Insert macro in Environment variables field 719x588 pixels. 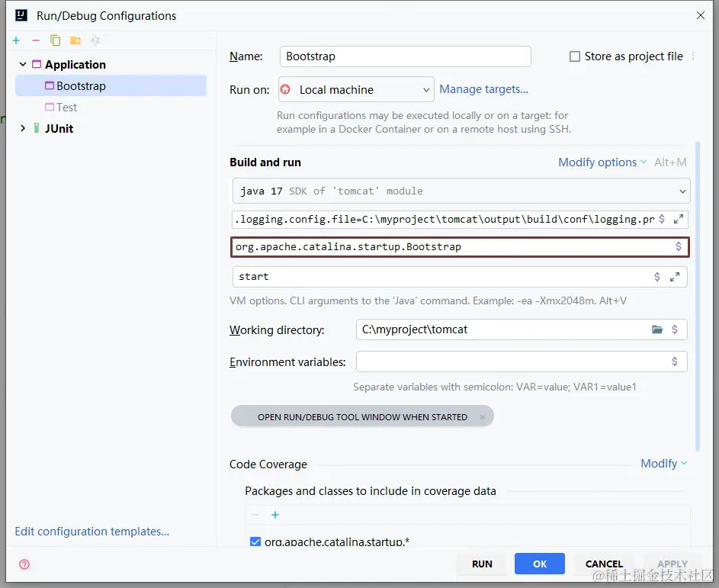pyautogui.click(x=675, y=361)
